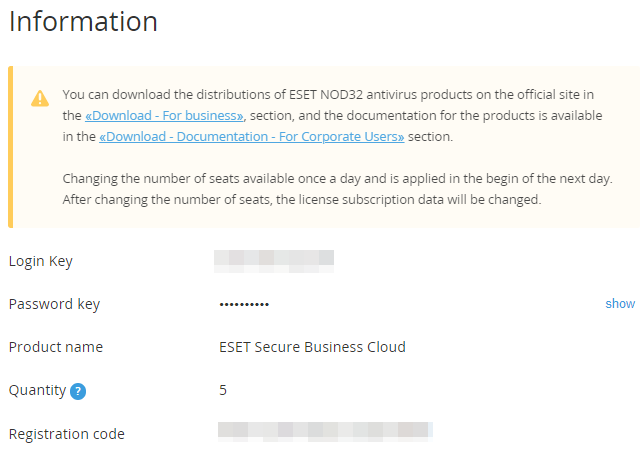Viewport: 643px width, 453px height.
Task: Click the Information page heading
Action: [83, 21]
